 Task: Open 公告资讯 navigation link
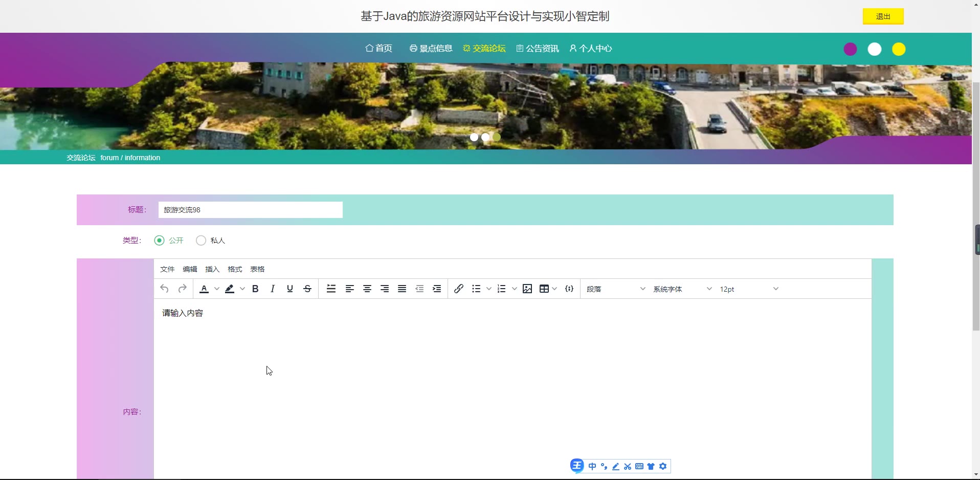pyautogui.click(x=537, y=48)
